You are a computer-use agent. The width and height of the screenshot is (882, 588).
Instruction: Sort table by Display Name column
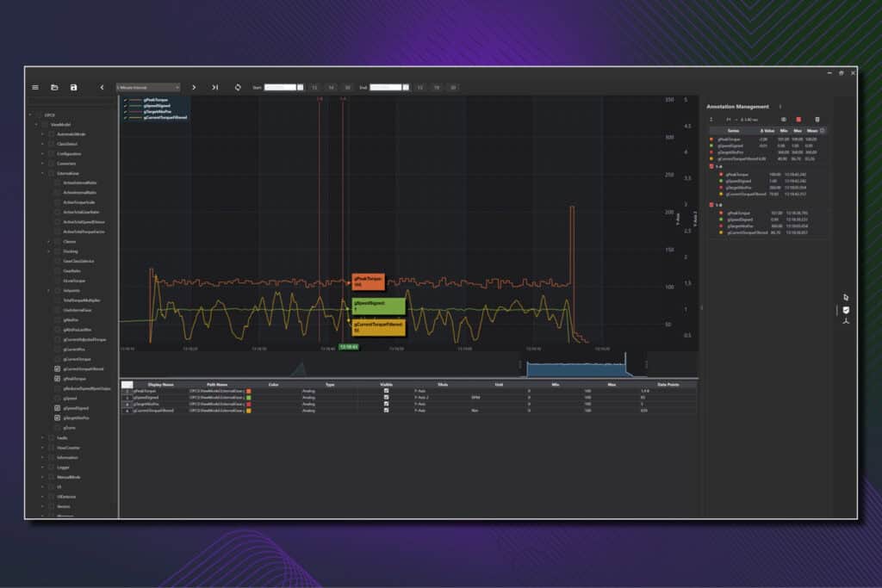(x=161, y=385)
